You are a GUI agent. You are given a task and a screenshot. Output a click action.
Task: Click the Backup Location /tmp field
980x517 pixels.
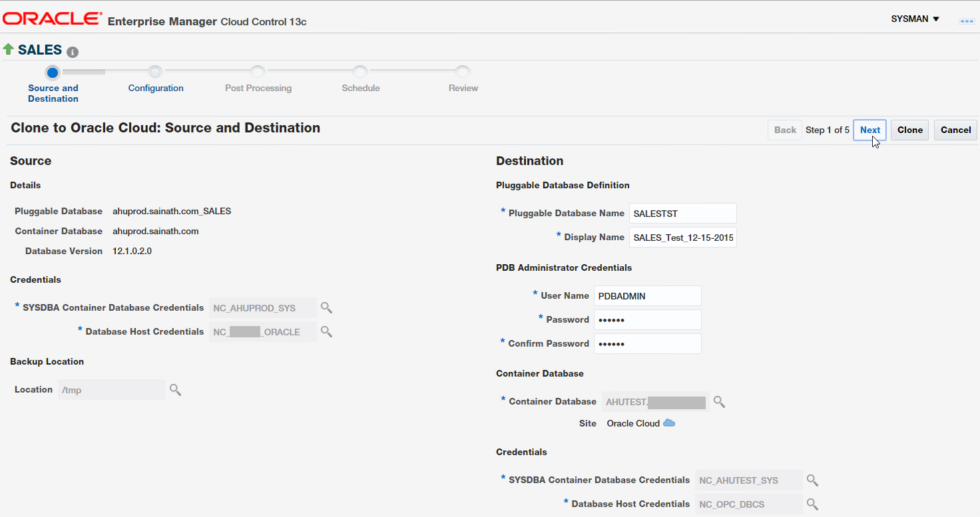pyautogui.click(x=111, y=390)
